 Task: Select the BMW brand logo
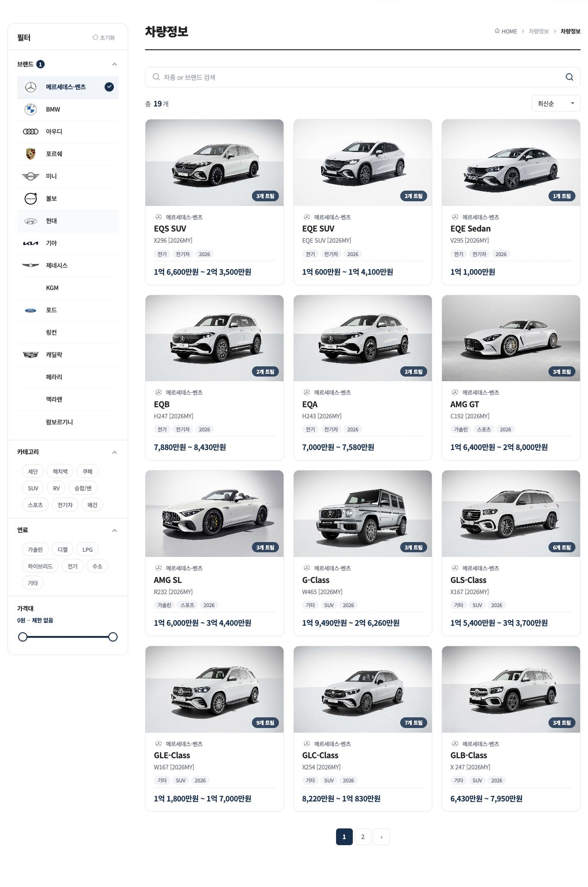tap(31, 109)
